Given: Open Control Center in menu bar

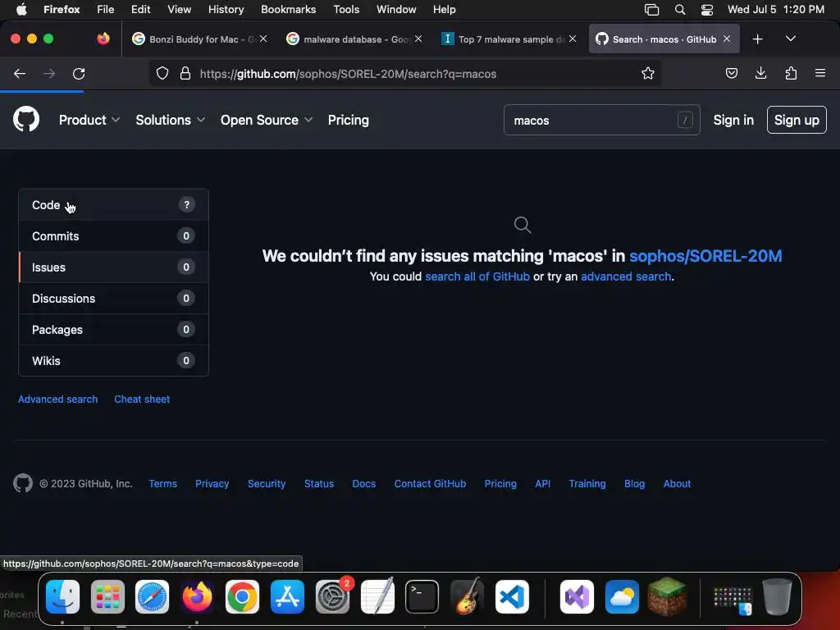Looking at the screenshot, I should pyautogui.click(x=707, y=10).
